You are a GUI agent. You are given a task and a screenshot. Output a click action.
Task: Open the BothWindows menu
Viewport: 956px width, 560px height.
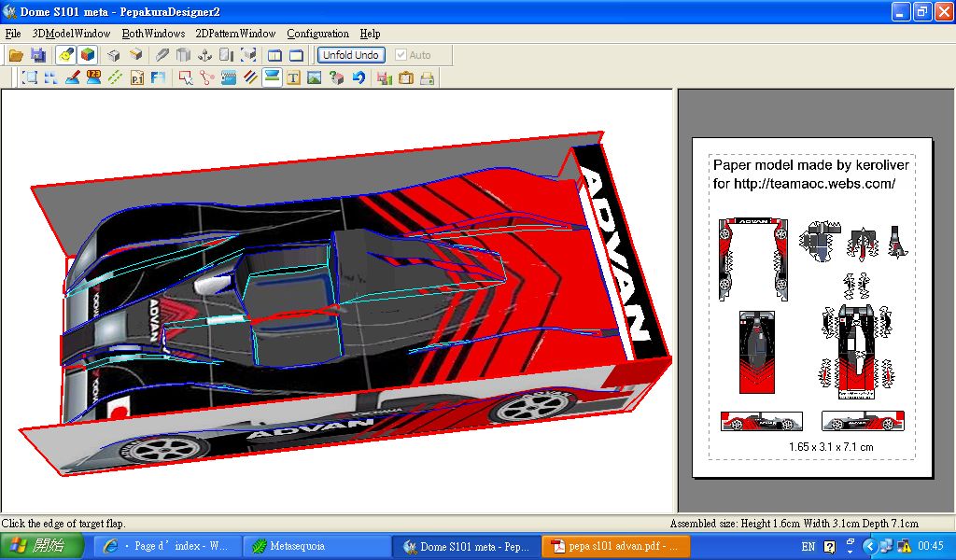coord(153,34)
